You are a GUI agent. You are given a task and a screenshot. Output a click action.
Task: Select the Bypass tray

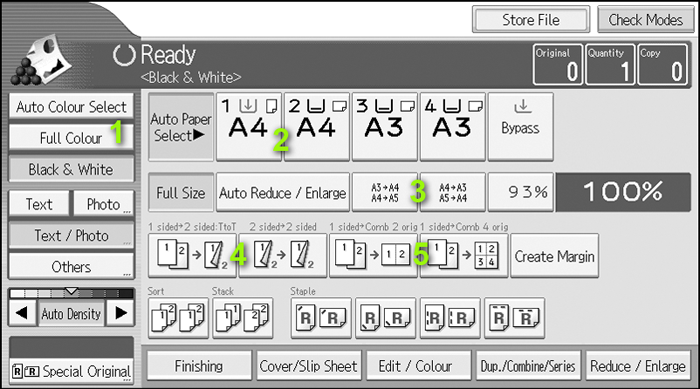[521, 127]
